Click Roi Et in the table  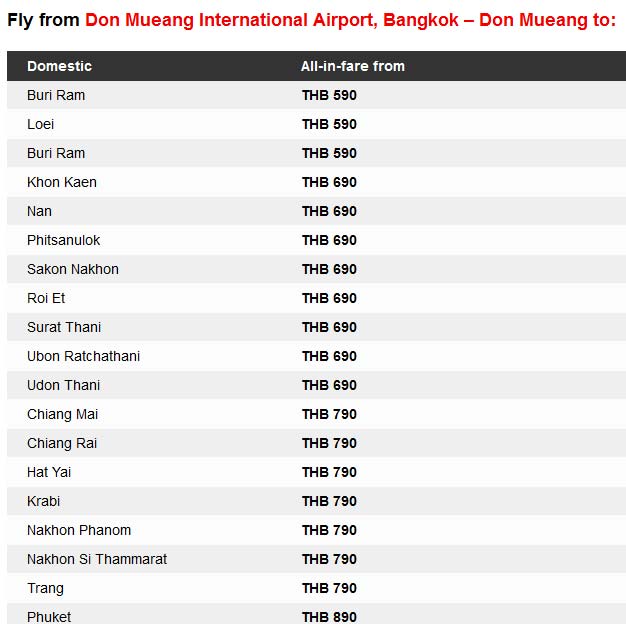[46, 298]
